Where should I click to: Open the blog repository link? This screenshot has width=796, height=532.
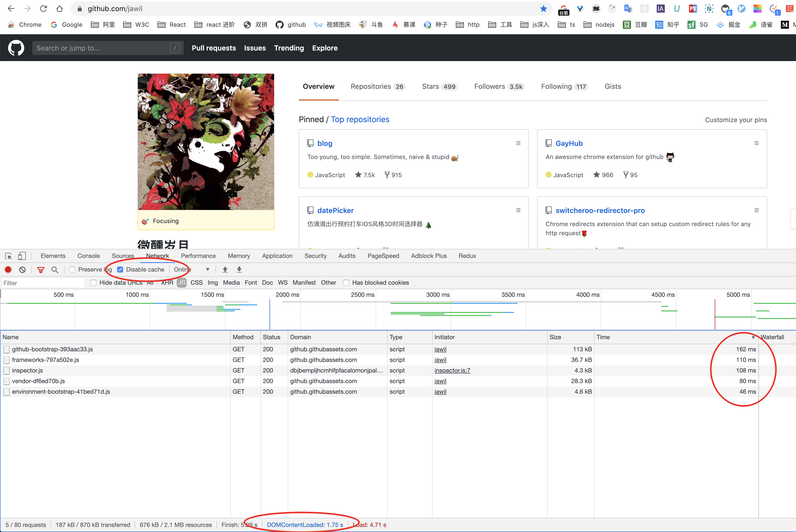tap(325, 144)
